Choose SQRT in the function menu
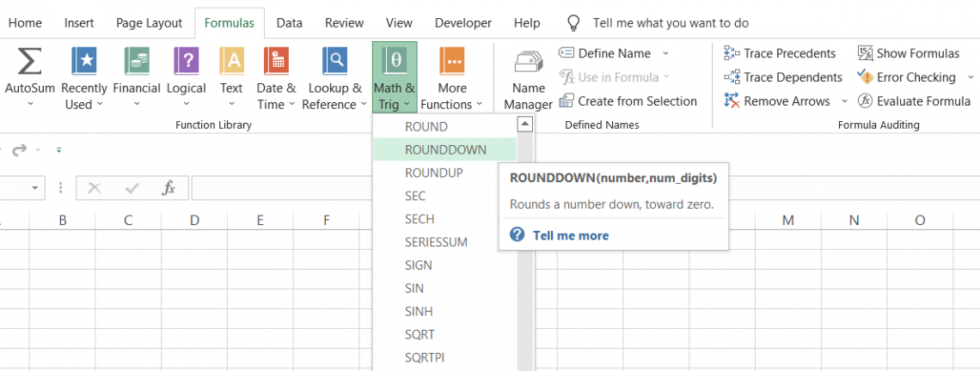980x371 pixels. (420, 334)
